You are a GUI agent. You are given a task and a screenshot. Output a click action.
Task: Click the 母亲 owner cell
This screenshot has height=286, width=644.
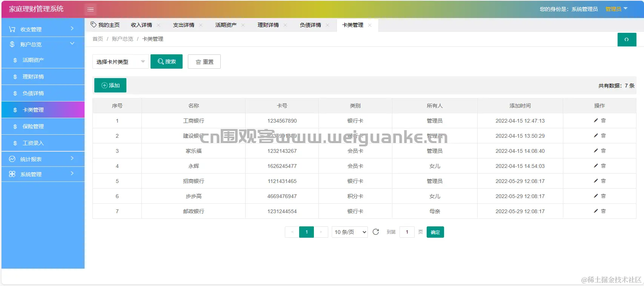tap(435, 211)
